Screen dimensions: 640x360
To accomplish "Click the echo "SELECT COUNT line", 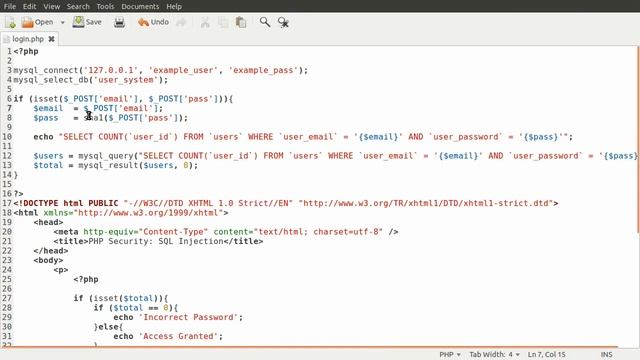I will tap(303, 137).
